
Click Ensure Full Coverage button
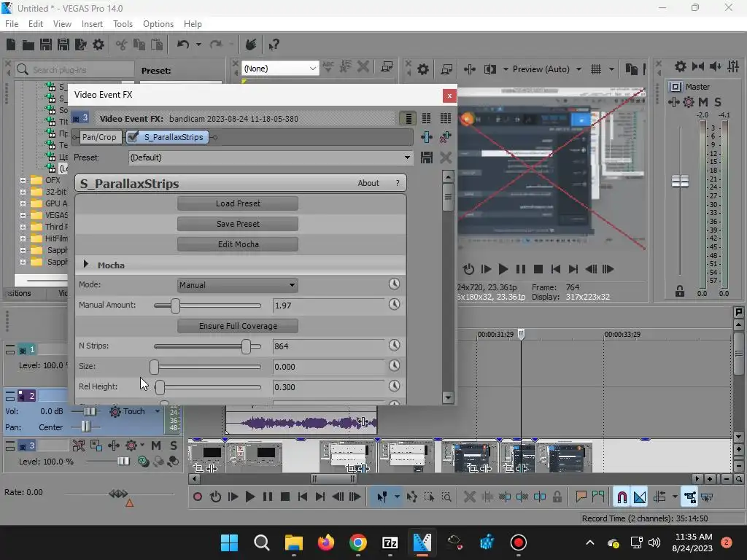[238, 326]
